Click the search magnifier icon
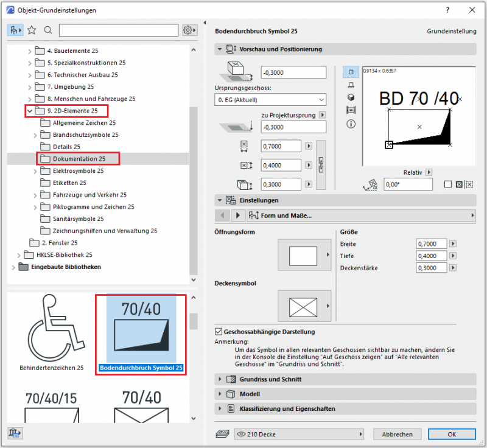This screenshot has height=448, width=487. coord(48,30)
